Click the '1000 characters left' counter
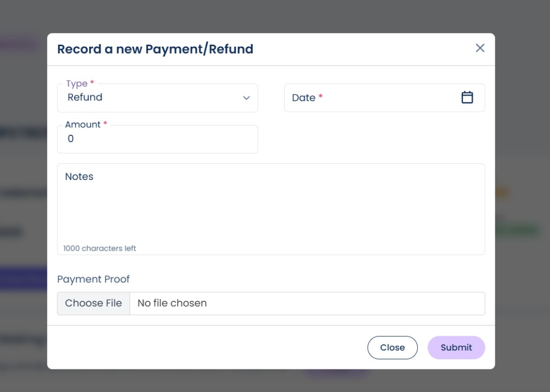Viewport: 550px width, 392px height. 100,249
